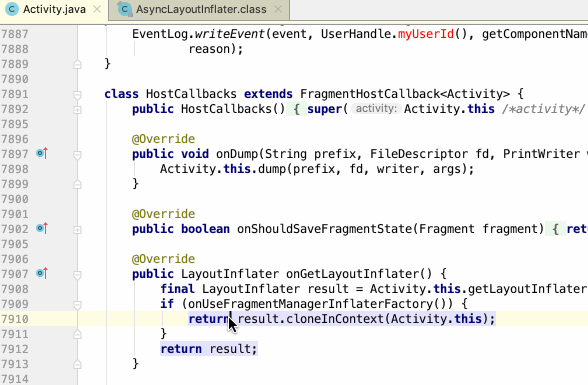Click the @Override annotation on line 7896

(x=164, y=139)
